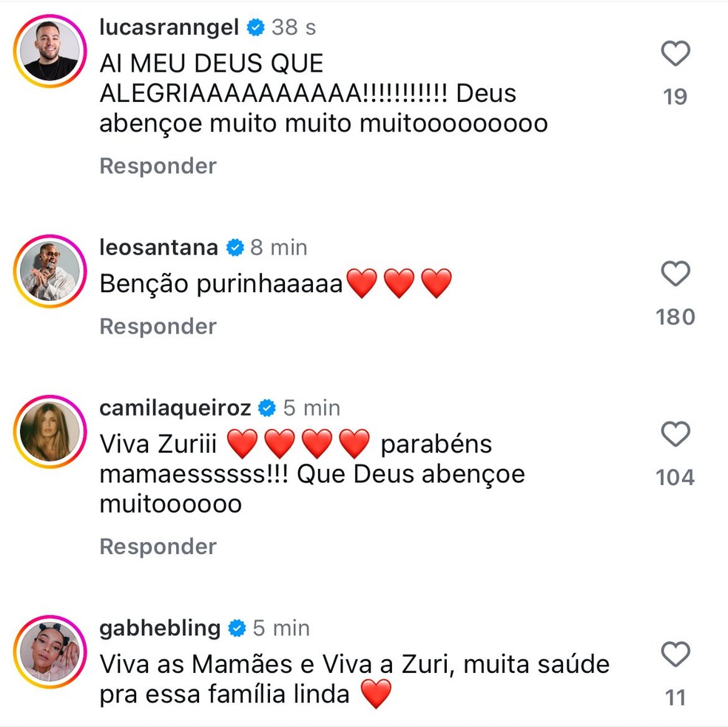Unlike camilaqueiroz's comment by tapping the heart
The height and width of the screenshot is (727, 728).
674,435
